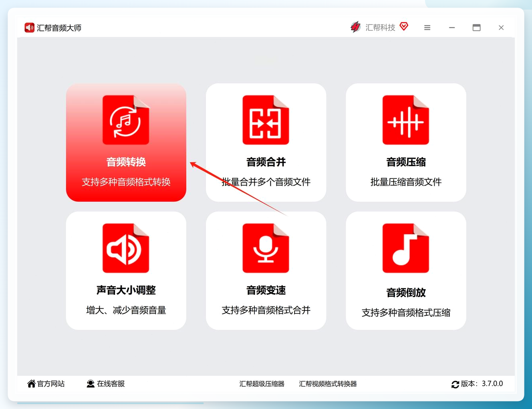Open the 官方网站 link
Screen dimensions: 532x409
[51, 384]
